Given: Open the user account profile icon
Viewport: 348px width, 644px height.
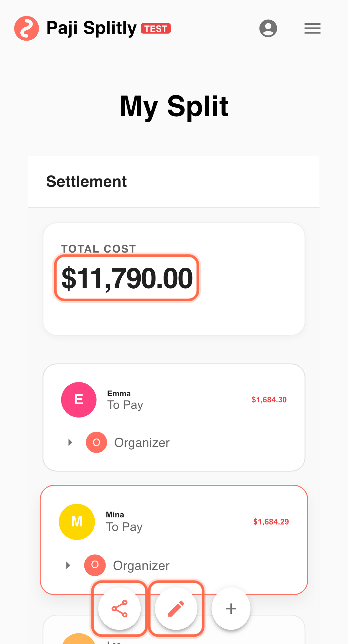Looking at the screenshot, I should coord(268,28).
